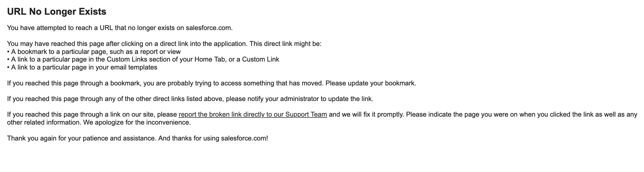Click the text "and we will fix it promptly"
Image resolution: width=644 pixels, height=172 pixels.
[x=366, y=114]
